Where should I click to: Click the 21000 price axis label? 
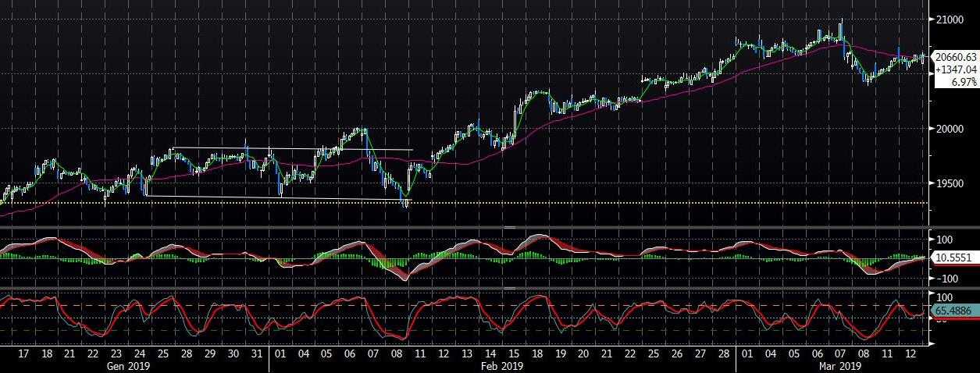(950, 20)
